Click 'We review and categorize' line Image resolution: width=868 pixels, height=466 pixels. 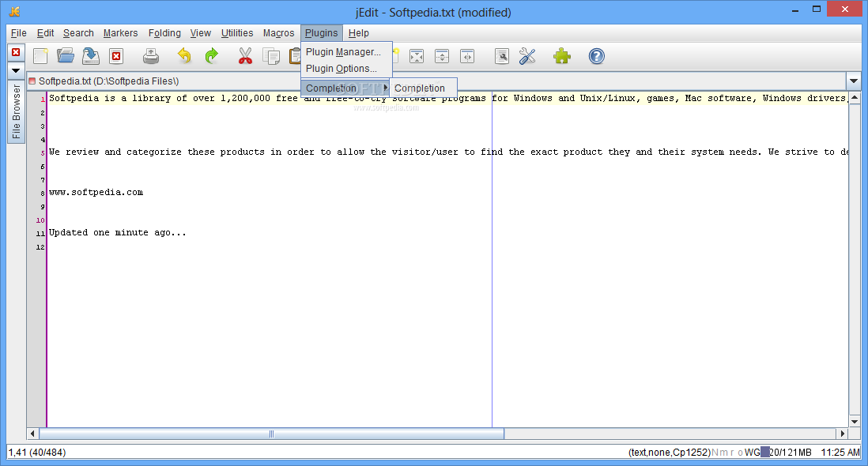(x=448, y=152)
